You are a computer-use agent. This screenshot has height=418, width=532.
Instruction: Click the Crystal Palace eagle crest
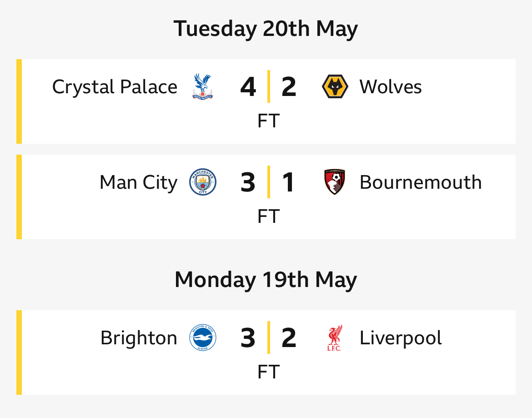[x=202, y=86]
